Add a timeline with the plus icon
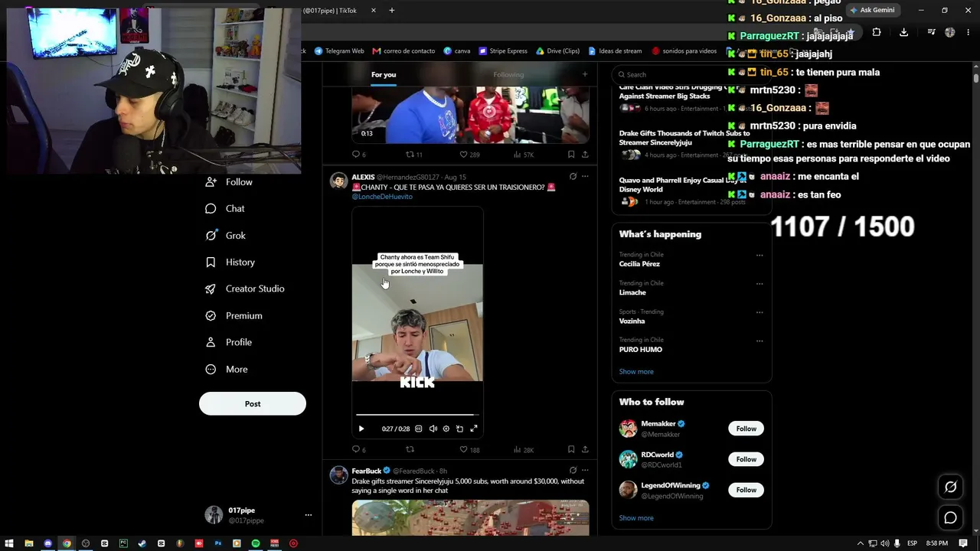Screen dimensions: 980x551 585,74
